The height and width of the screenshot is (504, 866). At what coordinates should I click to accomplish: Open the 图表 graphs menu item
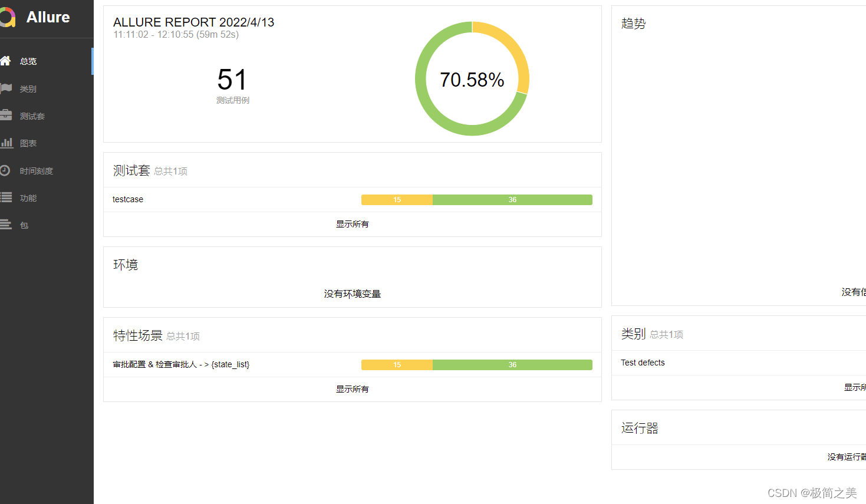pos(47,143)
